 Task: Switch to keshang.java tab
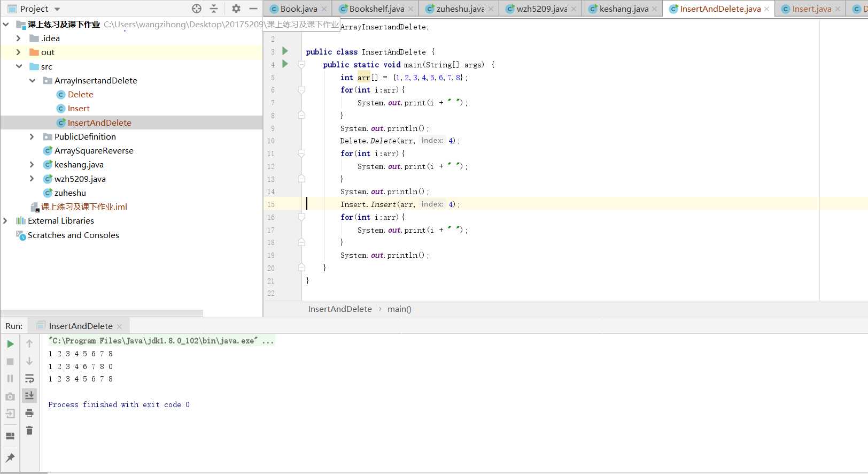[x=623, y=9]
